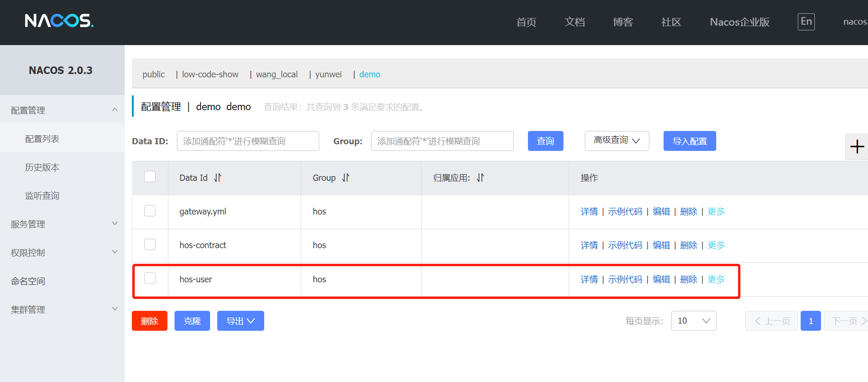Click 编辑 for hos-user
This screenshot has width=868, height=382.
(x=661, y=280)
